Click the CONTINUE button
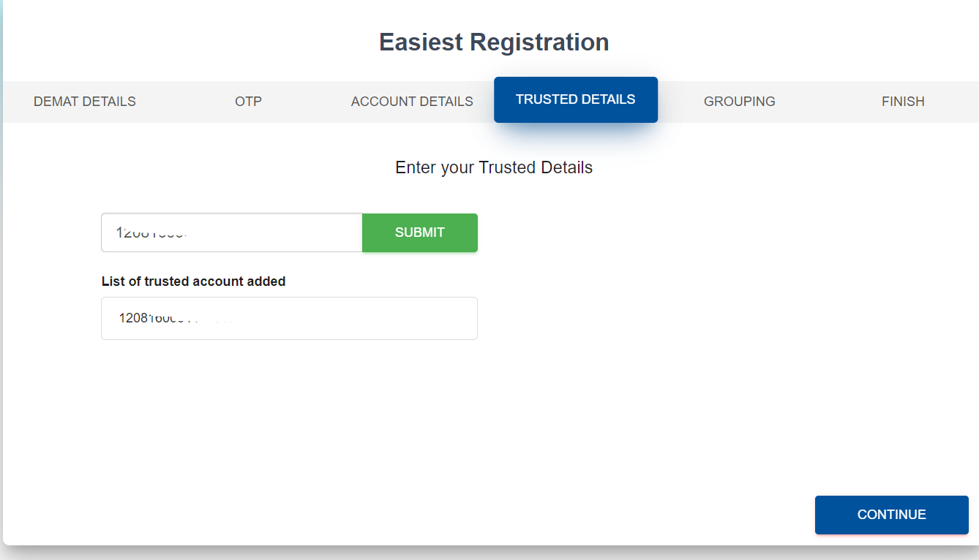The height and width of the screenshot is (560, 979). click(891, 515)
